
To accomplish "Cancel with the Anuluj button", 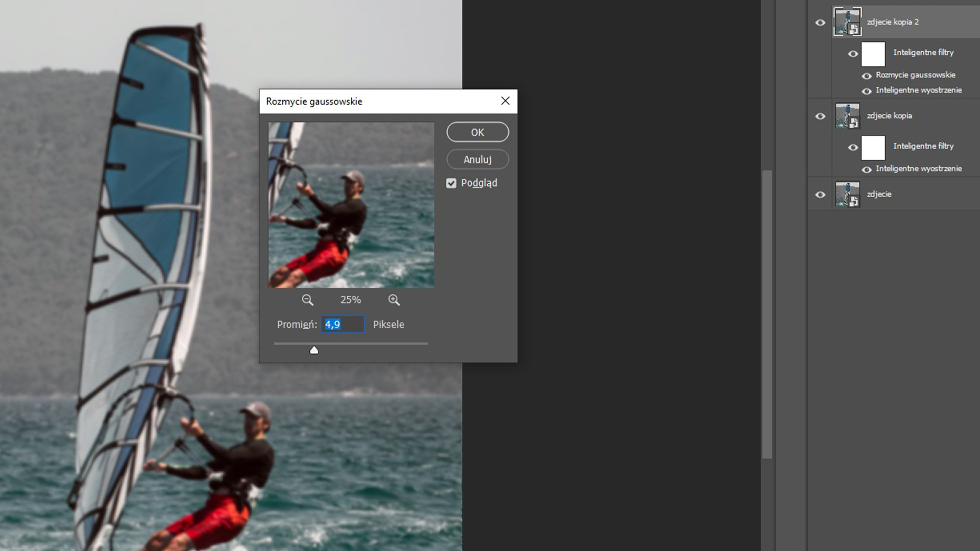I will pos(477,159).
